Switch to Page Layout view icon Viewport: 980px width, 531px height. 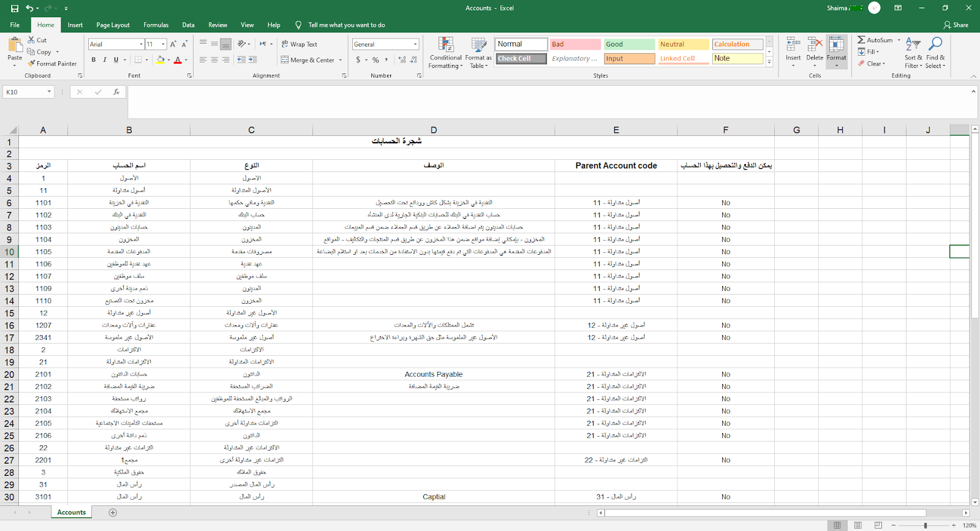click(x=858, y=525)
